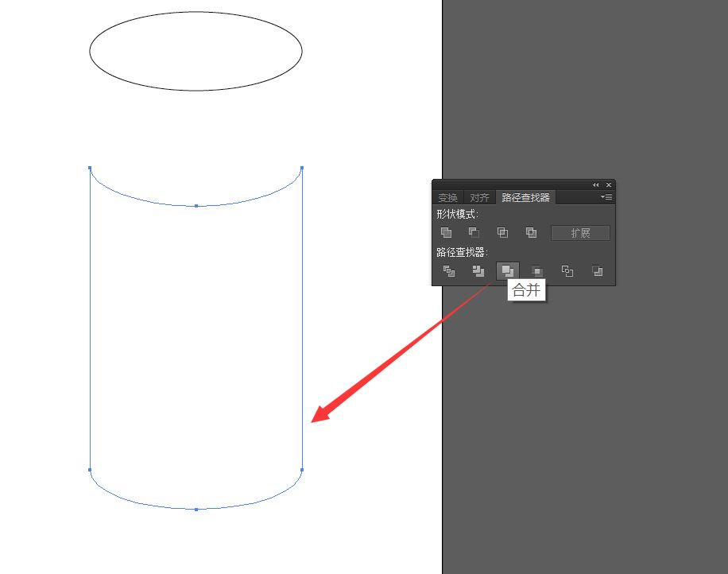Click the Unite shape mode icon

click(x=447, y=233)
